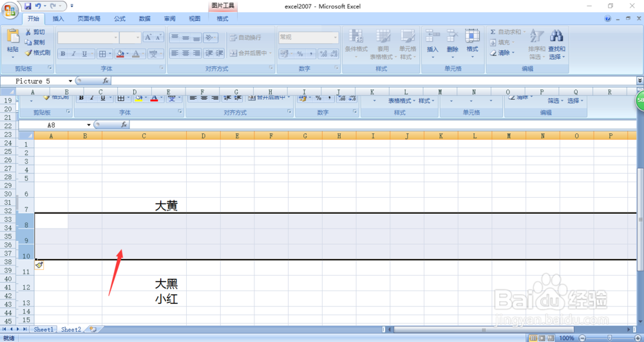Click the Save icon in quick access toolbar
This screenshot has width=644, height=342.
(28, 6)
